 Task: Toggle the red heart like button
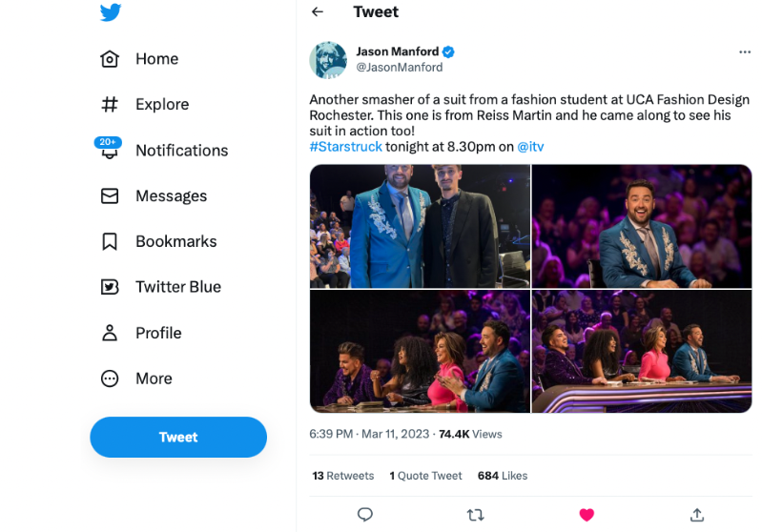[x=587, y=515]
